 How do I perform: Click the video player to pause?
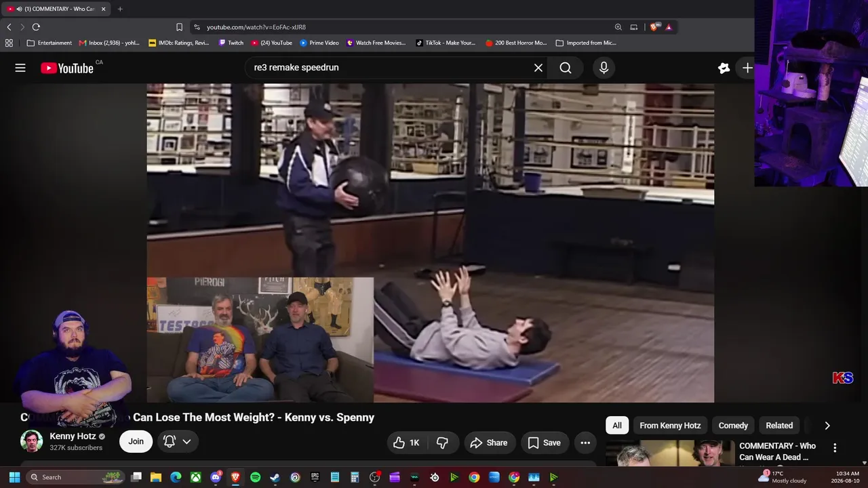click(x=431, y=243)
